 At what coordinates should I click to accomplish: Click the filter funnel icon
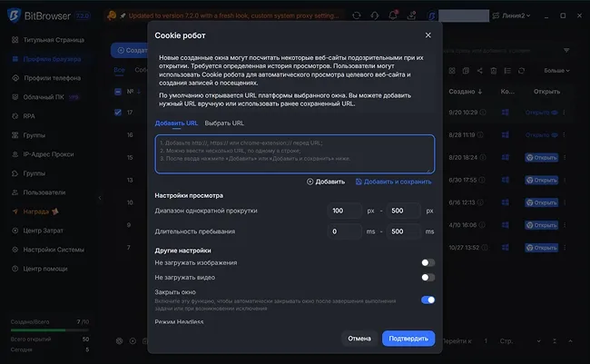click(x=566, y=51)
